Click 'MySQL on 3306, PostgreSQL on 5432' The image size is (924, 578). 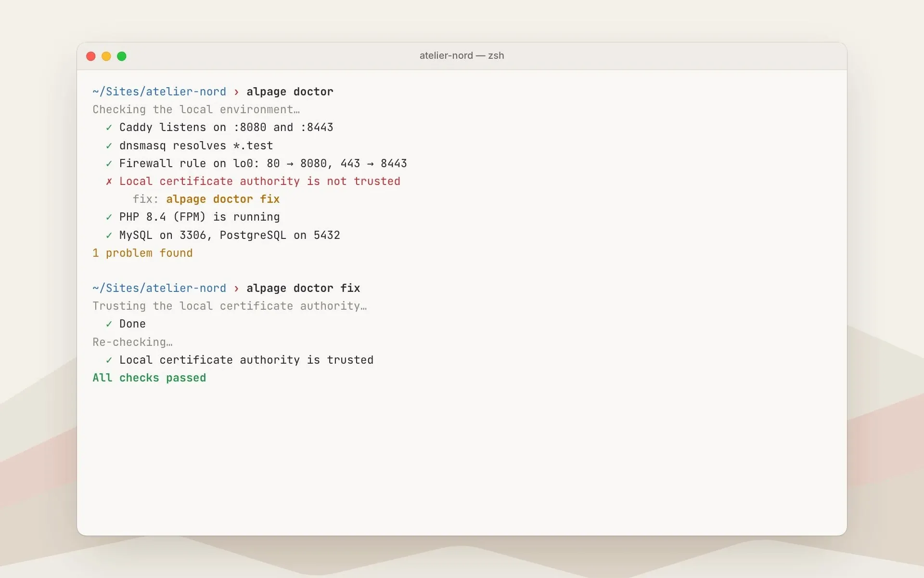230,235
